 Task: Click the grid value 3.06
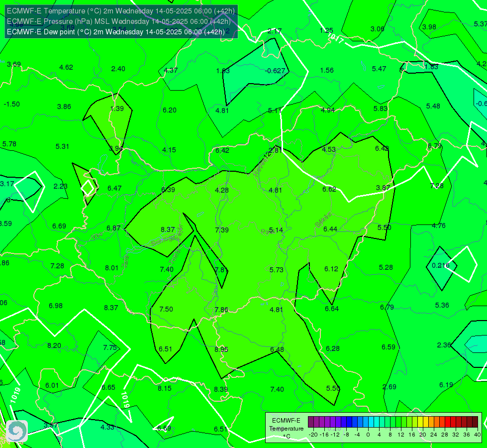(x=378, y=29)
